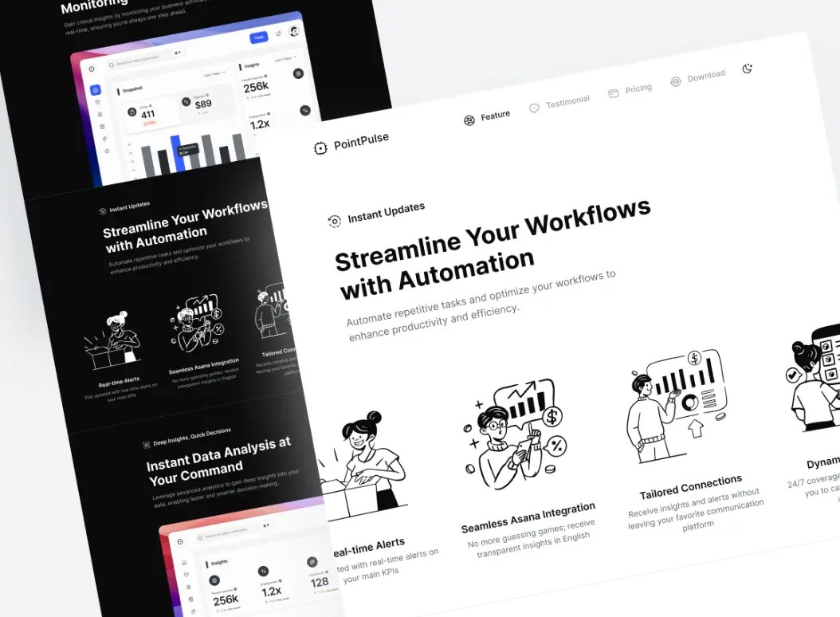Click the 411 value in Snapshot card
The height and width of the screenshot is (617, 840).
click(148, 114)
